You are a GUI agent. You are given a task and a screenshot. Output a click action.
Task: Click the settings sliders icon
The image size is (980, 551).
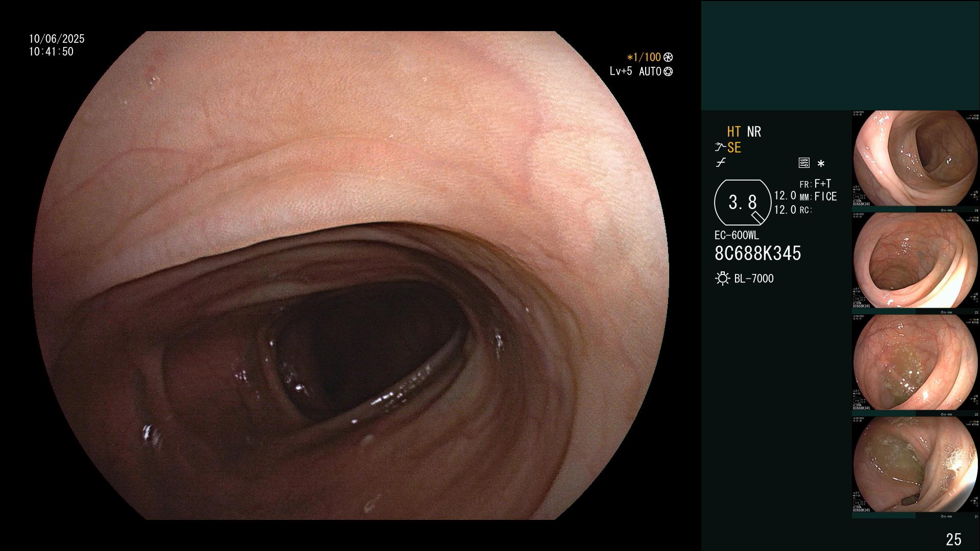point(804,163)
